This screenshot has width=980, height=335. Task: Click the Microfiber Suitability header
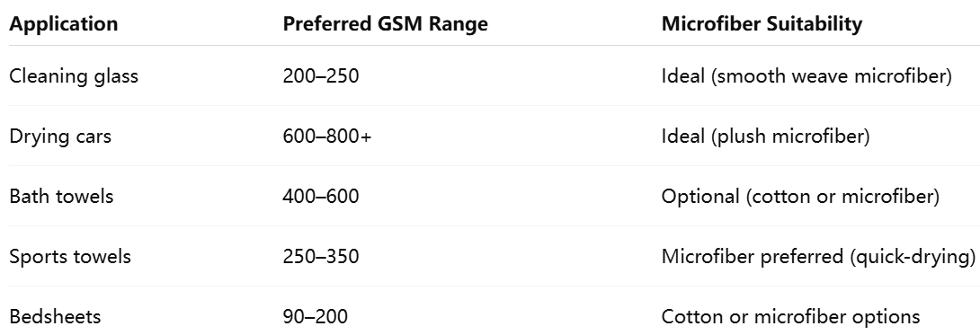(x=762, y=23)
